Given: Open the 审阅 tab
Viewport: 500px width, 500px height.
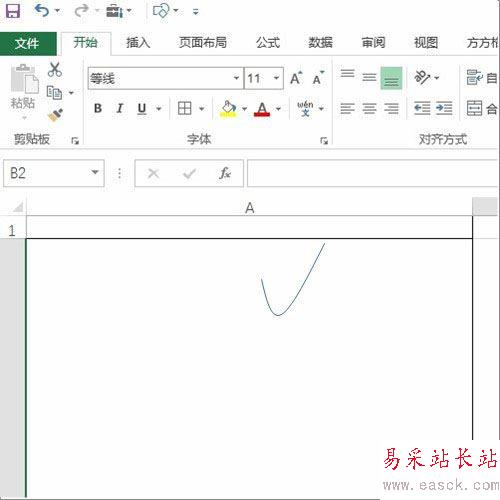Looking at the screenshot, I should [x=373, y=43].
